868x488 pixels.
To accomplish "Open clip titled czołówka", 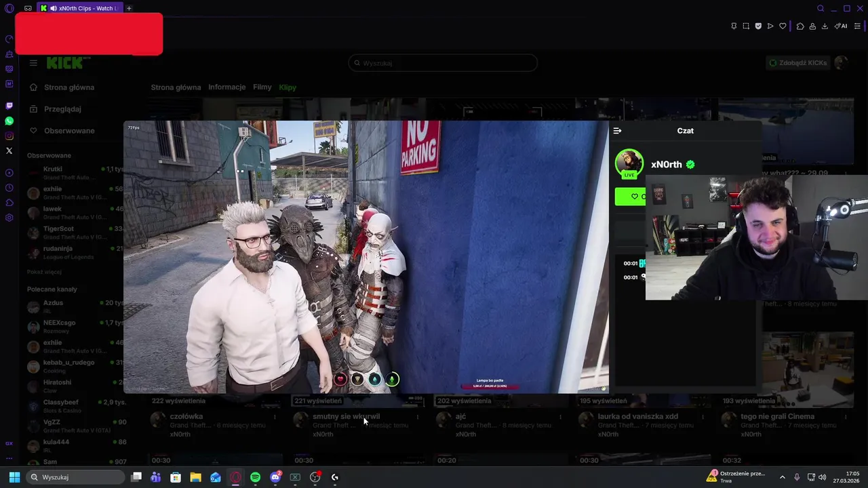I will point(186,417).
